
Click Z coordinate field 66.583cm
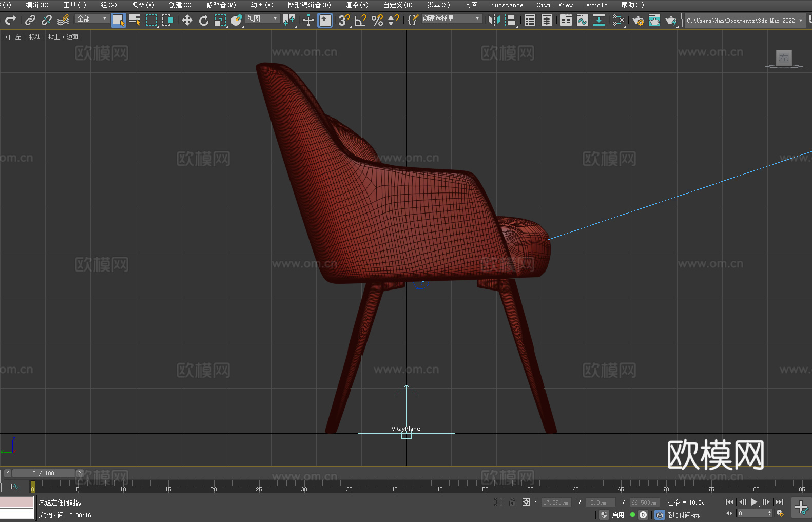pos(644,502)
